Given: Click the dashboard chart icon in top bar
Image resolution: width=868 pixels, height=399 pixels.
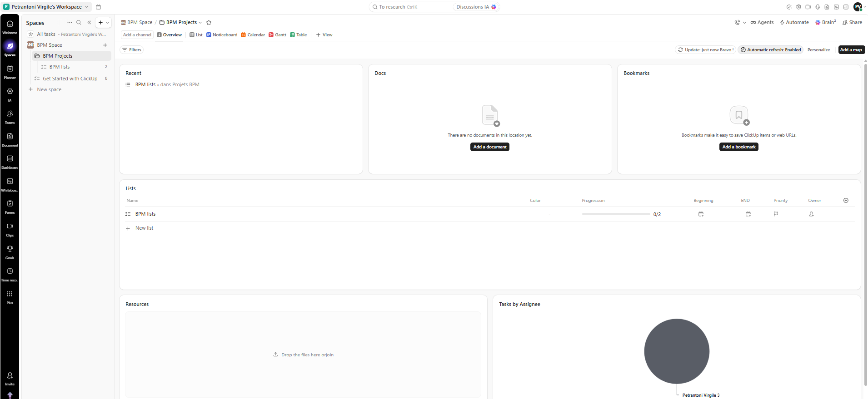Looking at the screenshot, I should point(846,7).
